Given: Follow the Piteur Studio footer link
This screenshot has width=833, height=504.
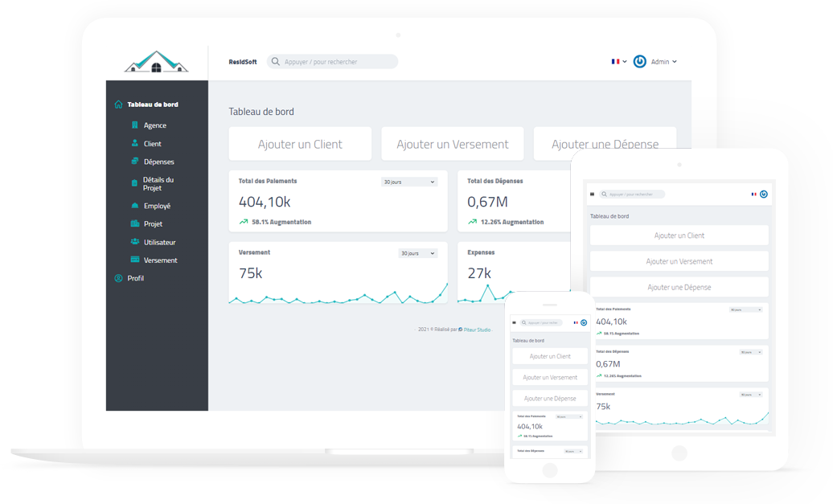Looking at the screenshot, I should (x=477, y=330).
